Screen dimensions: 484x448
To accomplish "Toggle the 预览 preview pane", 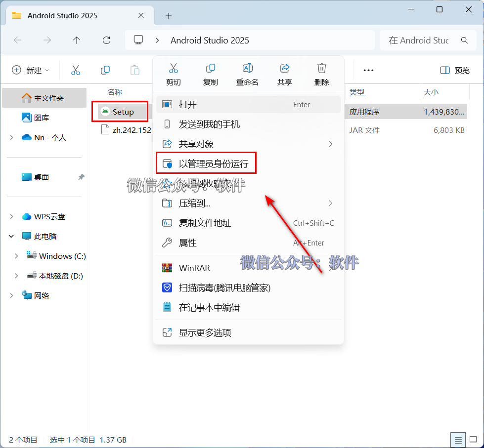I will (455, 70).
